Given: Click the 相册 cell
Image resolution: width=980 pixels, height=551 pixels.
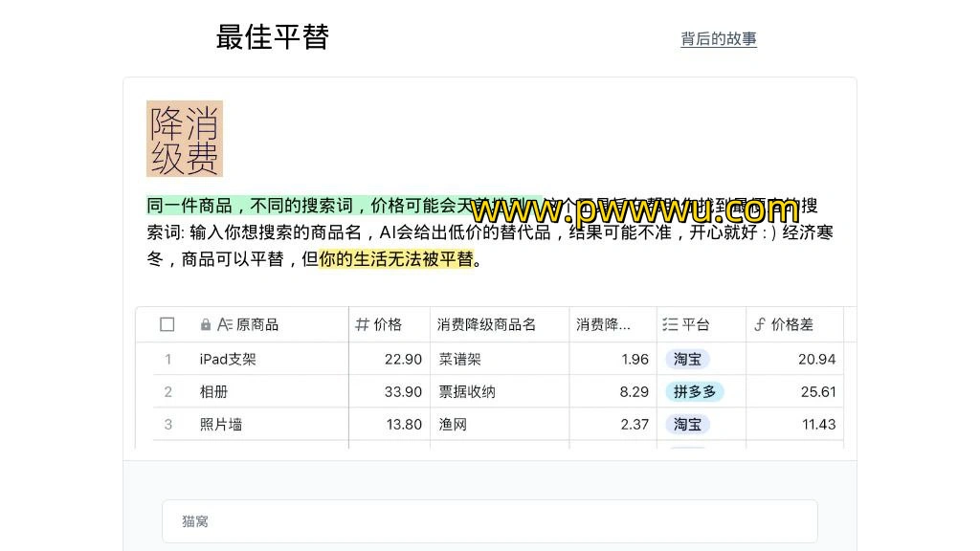Looking at the screenshot, I should pos(270,391).
